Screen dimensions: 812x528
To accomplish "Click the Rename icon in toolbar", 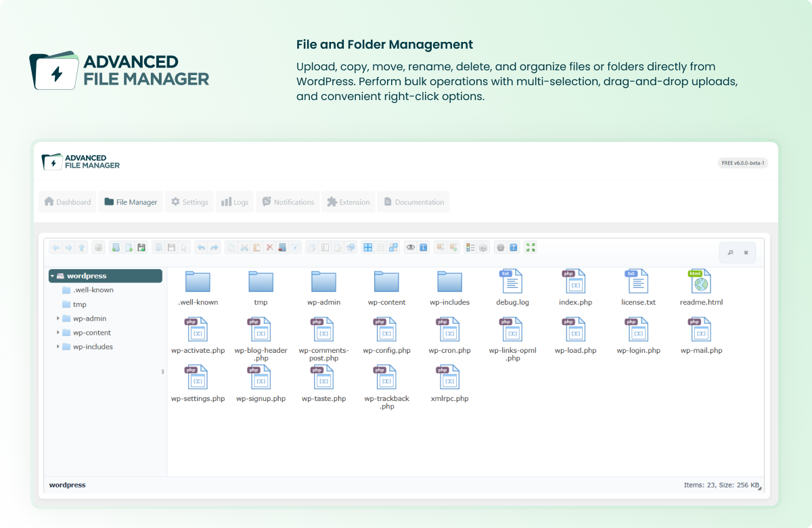I will tap(325, 248).
